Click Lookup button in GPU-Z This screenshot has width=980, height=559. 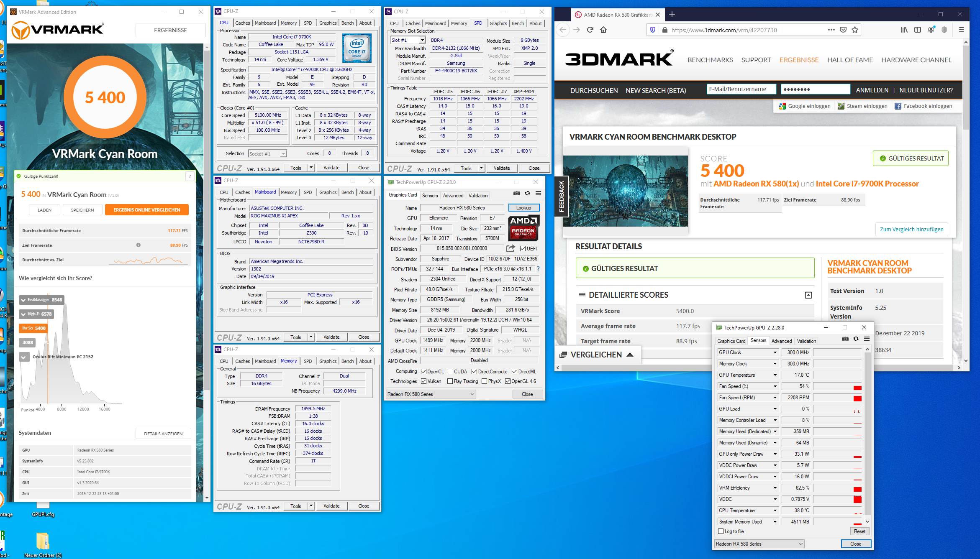pos(523,207)
